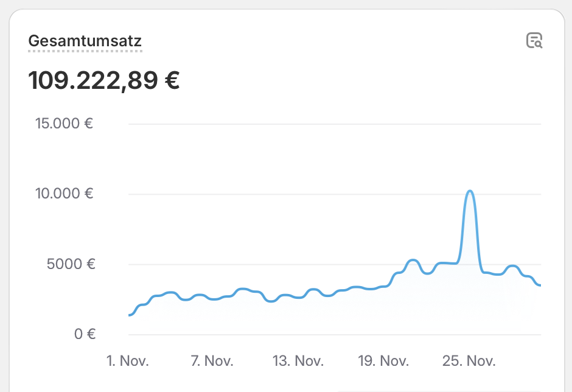Image resolution: width=572 pixels, height=392 pixels.
Task: Select the 19. Nov. date label
Action: click(383, 361)
